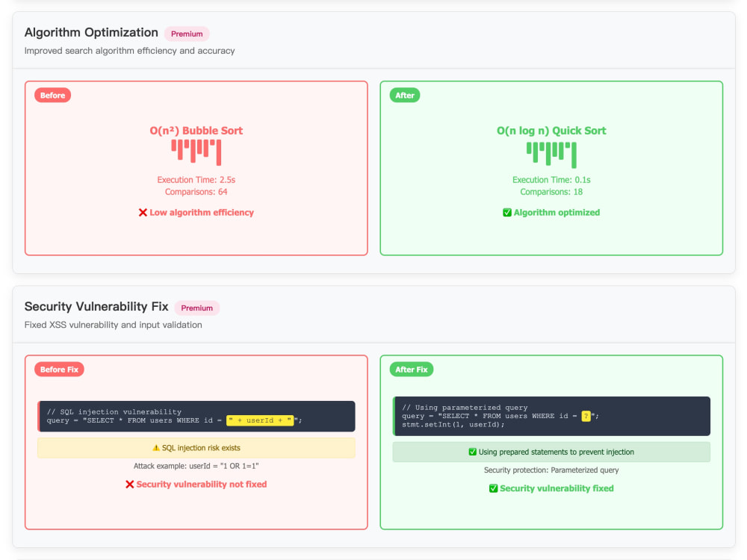The width and height of the screenshot is (747, 560).
Task: Click the red X next to Low algorithm efficiency
Action: pos(143,212)
